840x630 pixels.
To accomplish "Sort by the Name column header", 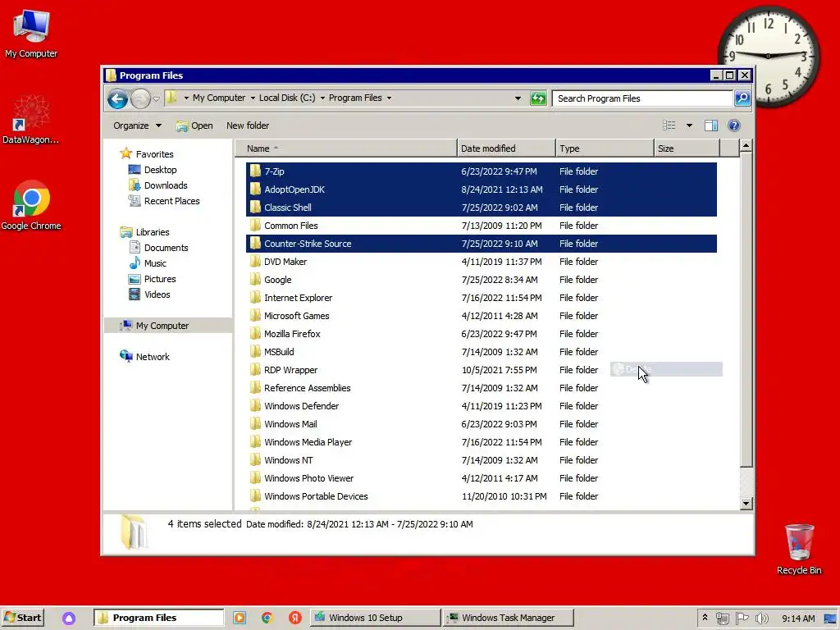I will [346, 148].
